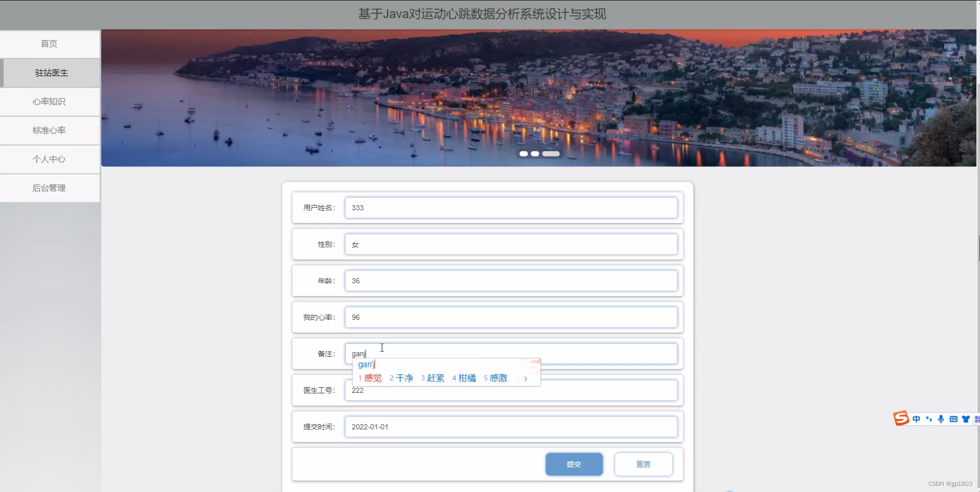Viewport: 980px width, 492px height.
Task: Click the 用户姓名 input field
Action: [512, 208]
